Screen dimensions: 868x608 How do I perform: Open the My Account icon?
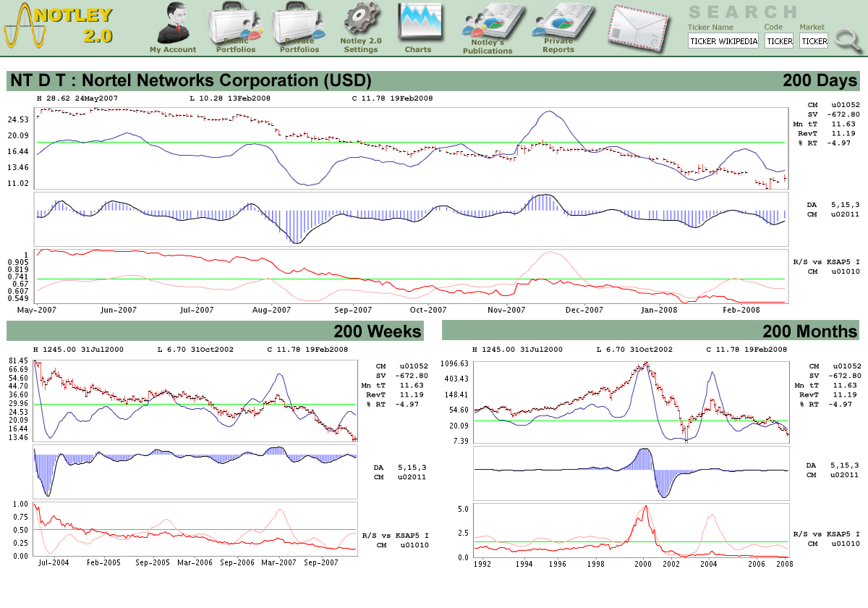(x=173, y=28)
